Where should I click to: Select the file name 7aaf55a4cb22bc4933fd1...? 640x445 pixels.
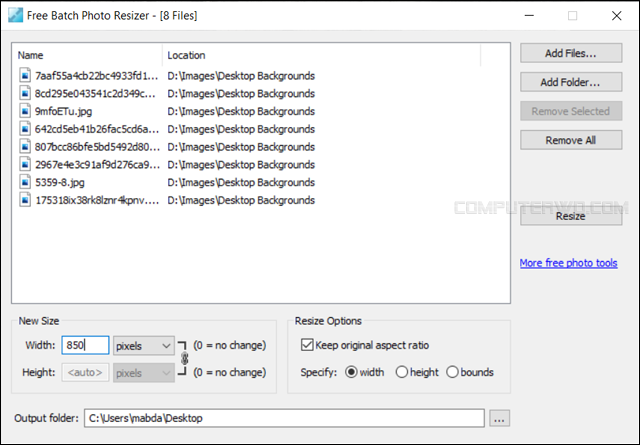96,76
